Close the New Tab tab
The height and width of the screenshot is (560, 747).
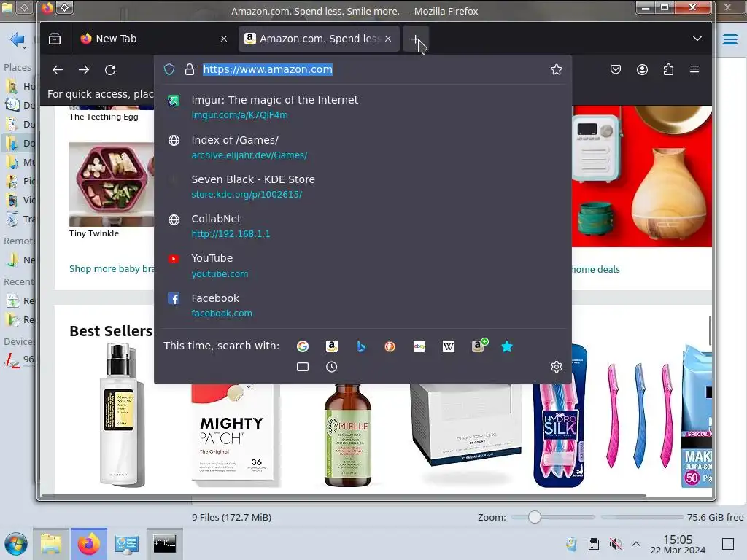224,39
